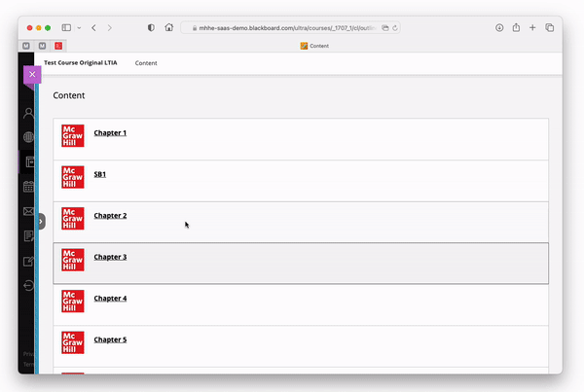Select the Content breadcrumb tab
Viewport: 584px width, 392px height.
146,63
